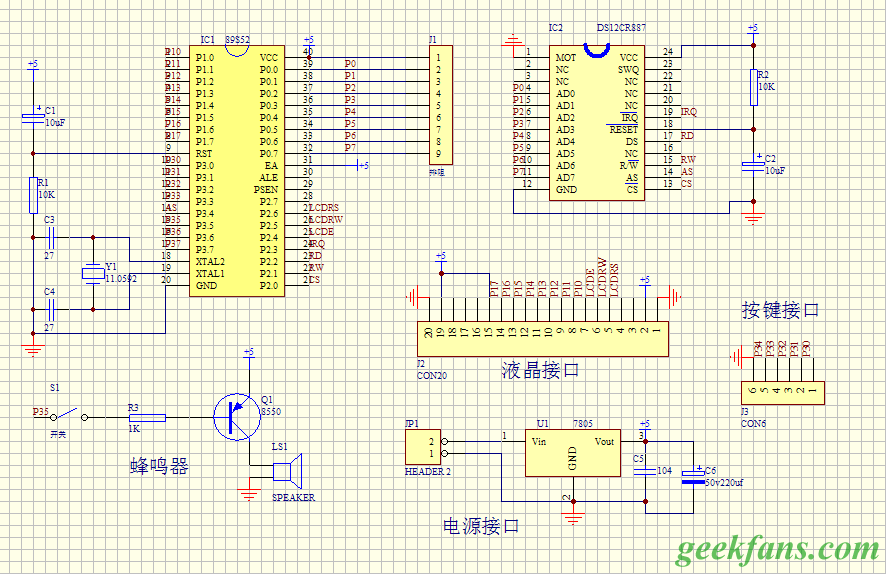This screenshot has width=886, height=574.
Task: Select capacitor C1 10uF
Action: (x=33, y=119)
